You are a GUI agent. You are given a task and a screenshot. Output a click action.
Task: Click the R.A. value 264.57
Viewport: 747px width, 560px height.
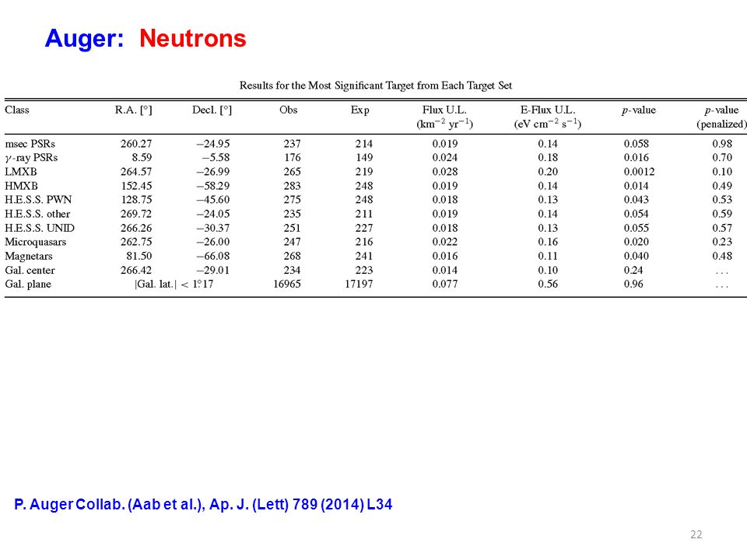tap(136, 172)
